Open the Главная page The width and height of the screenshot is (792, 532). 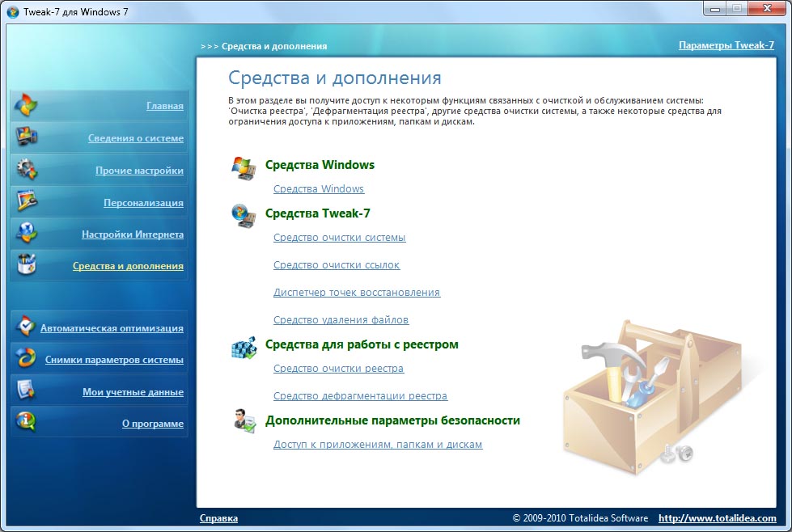click(165, 106)
